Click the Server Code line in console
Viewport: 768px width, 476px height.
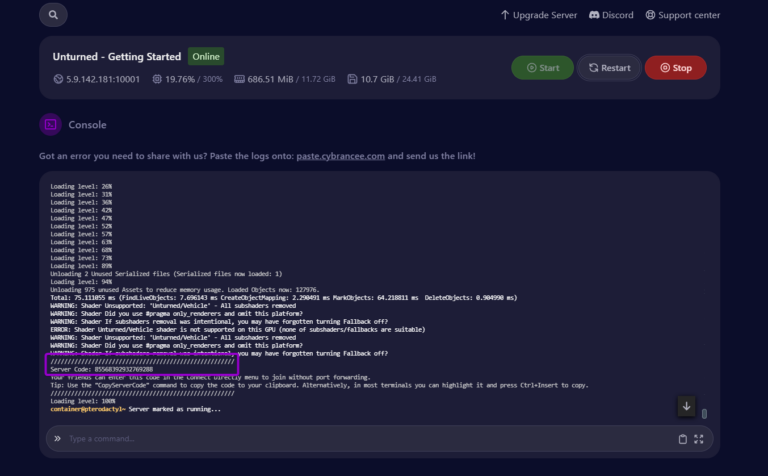(x=101, y=369)
